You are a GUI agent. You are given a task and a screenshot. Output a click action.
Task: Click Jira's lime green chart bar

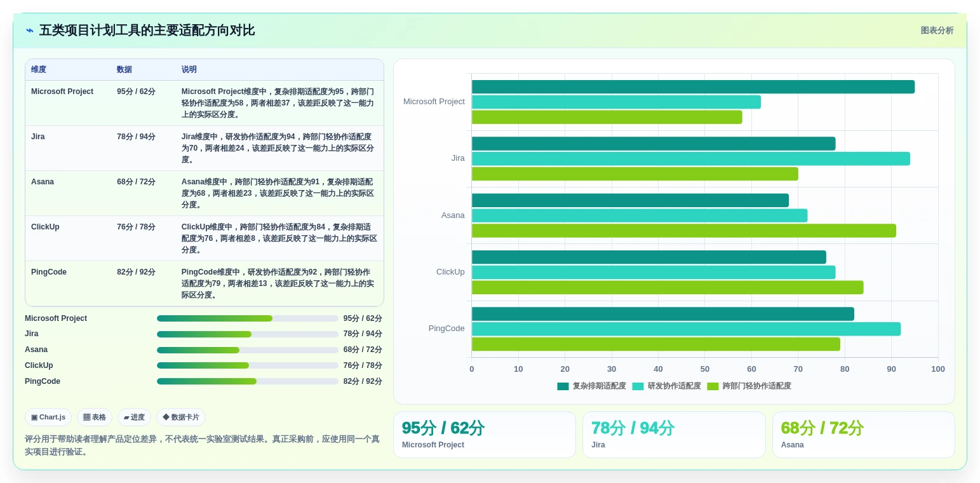pyautogui.click(x=635, y=174)
